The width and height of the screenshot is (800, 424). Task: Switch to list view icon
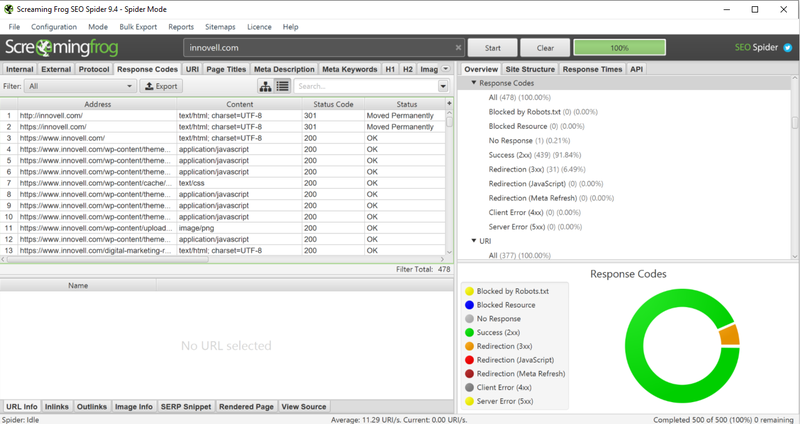point(282,86)
